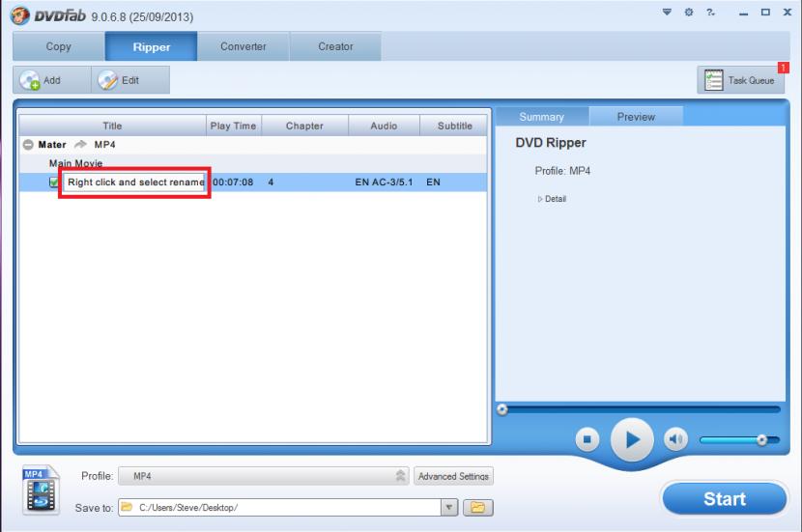Viewport: 802px width, 532px height.
Task: Open the Save to path dropdown arrow
Action: click(x=449, y=508)
